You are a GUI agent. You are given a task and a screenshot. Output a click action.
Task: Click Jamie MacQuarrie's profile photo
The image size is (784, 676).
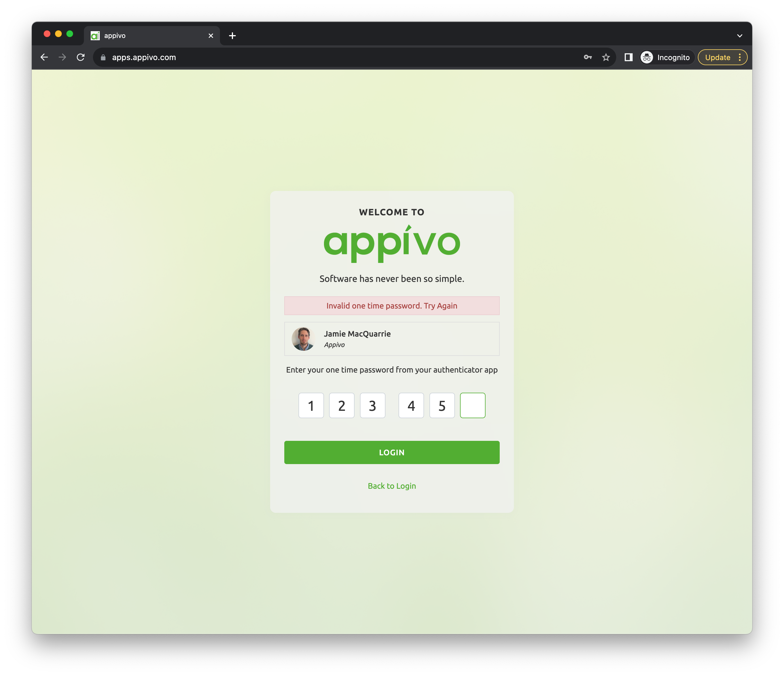[303, 339]
